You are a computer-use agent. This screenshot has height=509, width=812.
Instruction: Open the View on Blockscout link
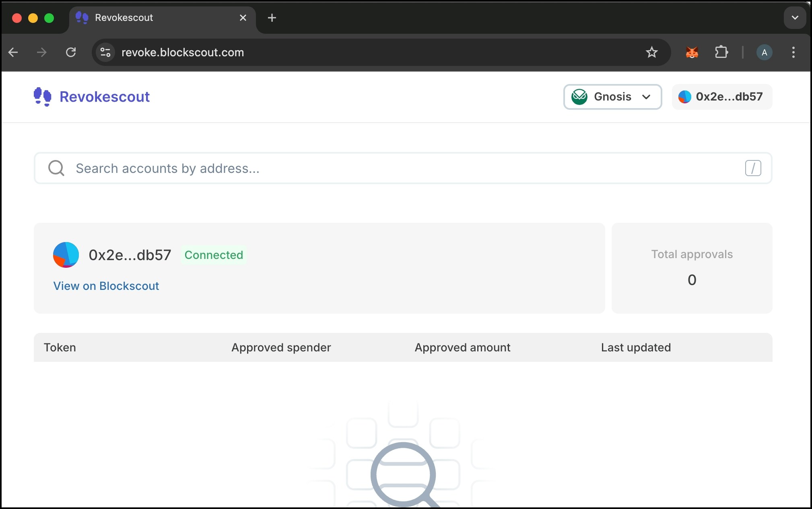(x=106, y=286)
